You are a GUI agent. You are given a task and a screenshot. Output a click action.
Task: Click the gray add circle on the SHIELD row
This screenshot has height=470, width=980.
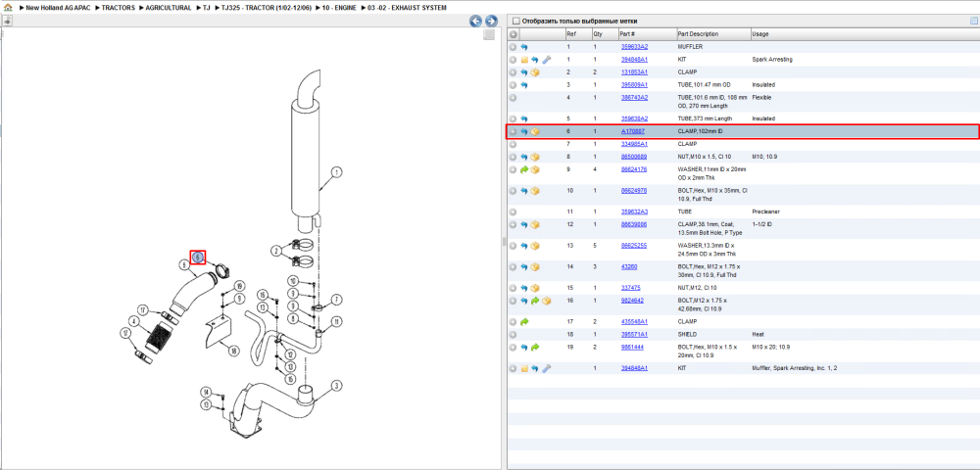514,335
